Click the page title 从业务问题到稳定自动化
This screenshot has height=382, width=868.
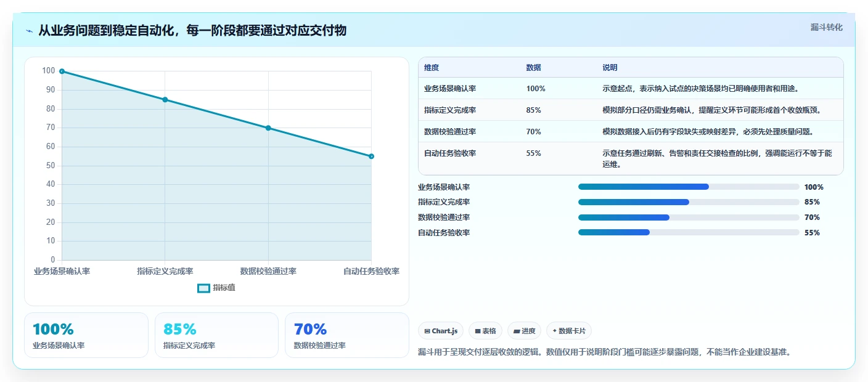coord(192,30)
